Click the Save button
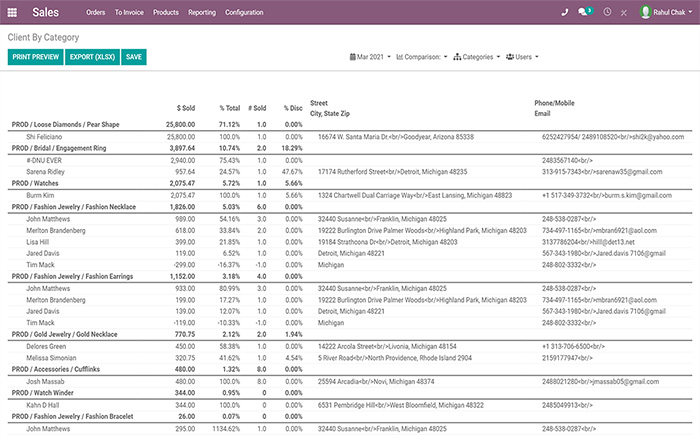This screenshot has width=700, height=435. point(134,57)
